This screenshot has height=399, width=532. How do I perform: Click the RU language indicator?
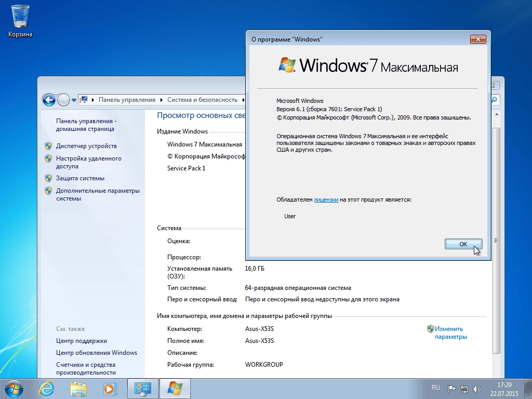[436, 388]
